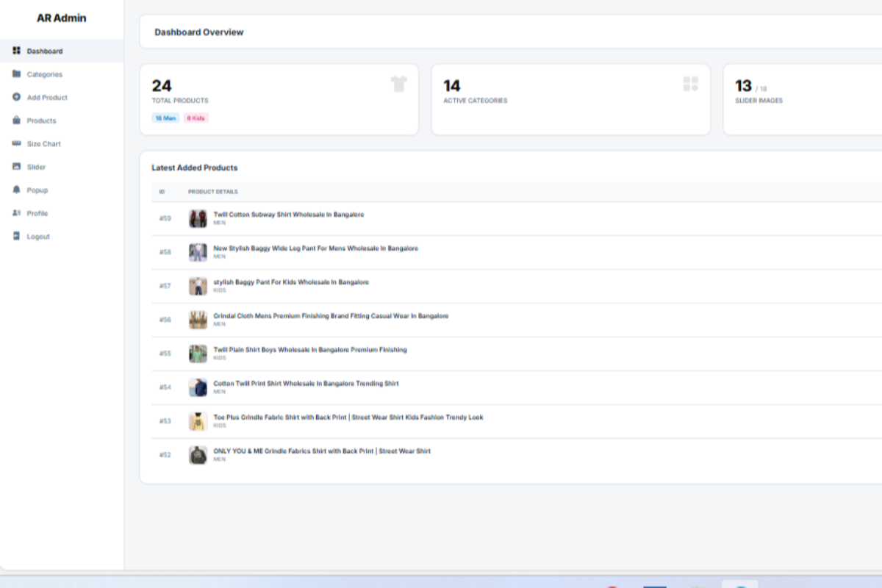Image resolution: width=882 pixels, height=588 pixels.
Task: Click MEN label under Cotton Twill Print Shirt
Action: tap(219, 391)
